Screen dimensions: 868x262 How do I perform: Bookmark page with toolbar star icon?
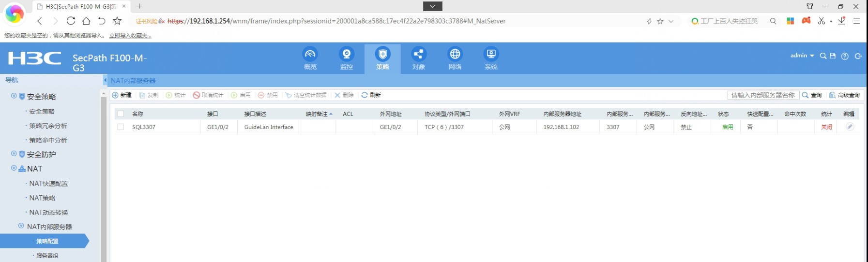117,21
